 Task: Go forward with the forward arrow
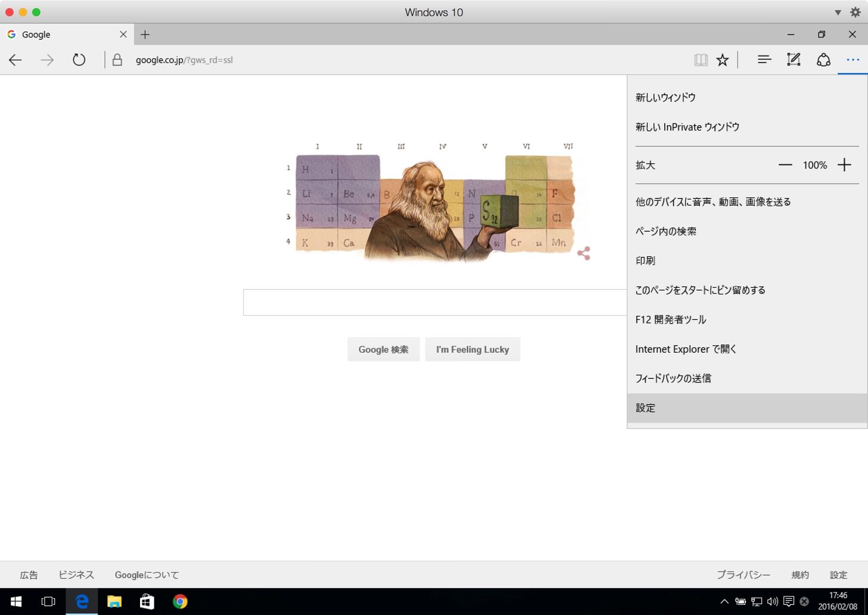click(47, 60)
